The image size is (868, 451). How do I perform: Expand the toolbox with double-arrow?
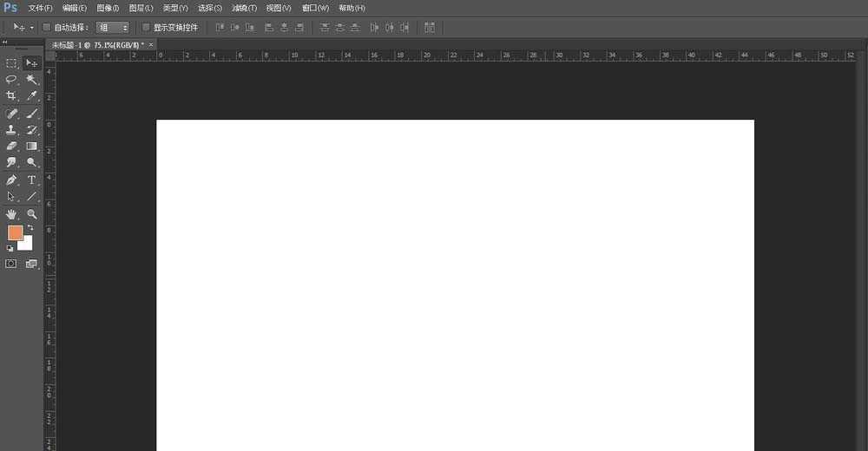(4, 42)
